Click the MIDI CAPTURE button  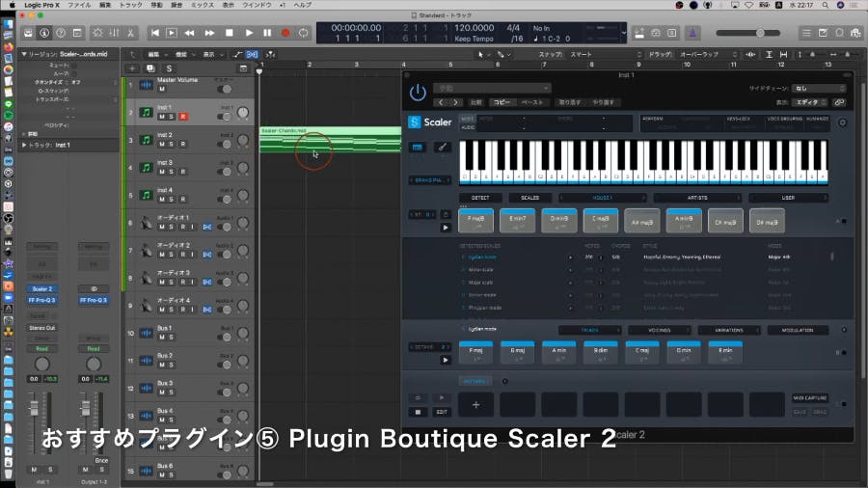(x=809, y=397)
